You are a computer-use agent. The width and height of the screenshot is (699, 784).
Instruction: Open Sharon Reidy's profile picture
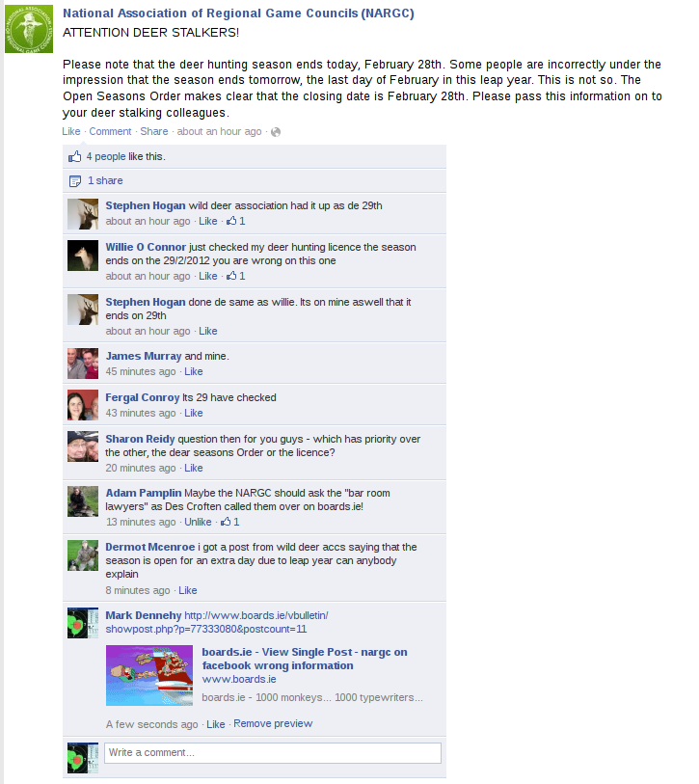click(83, 446)
